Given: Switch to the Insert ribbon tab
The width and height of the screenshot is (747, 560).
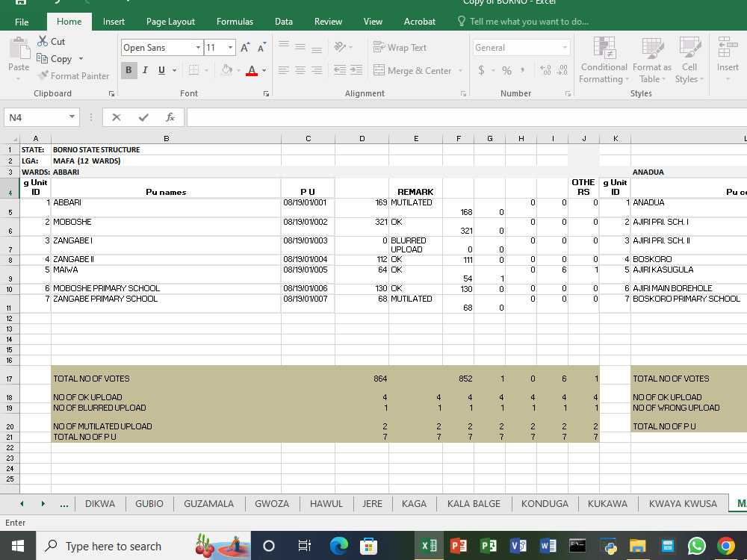Looking at the screenshot, I should coord(114,22).
